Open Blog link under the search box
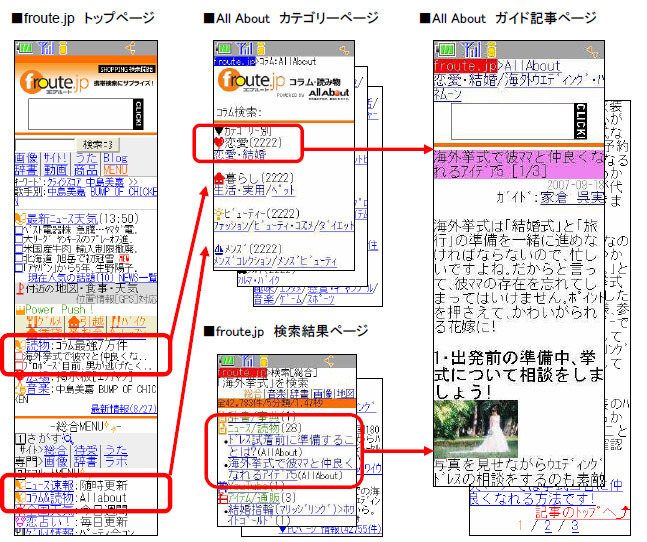The image size is (647, 542). 116,158
